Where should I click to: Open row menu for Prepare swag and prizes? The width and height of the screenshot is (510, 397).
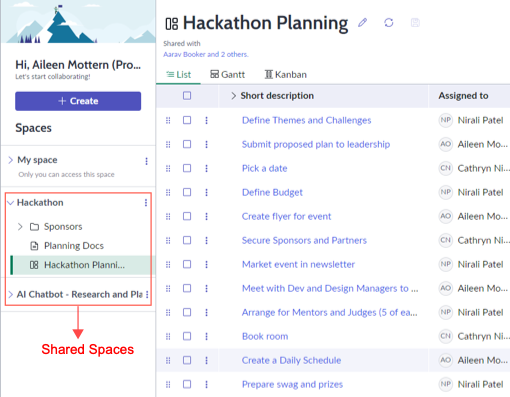[x=206, y=384]
